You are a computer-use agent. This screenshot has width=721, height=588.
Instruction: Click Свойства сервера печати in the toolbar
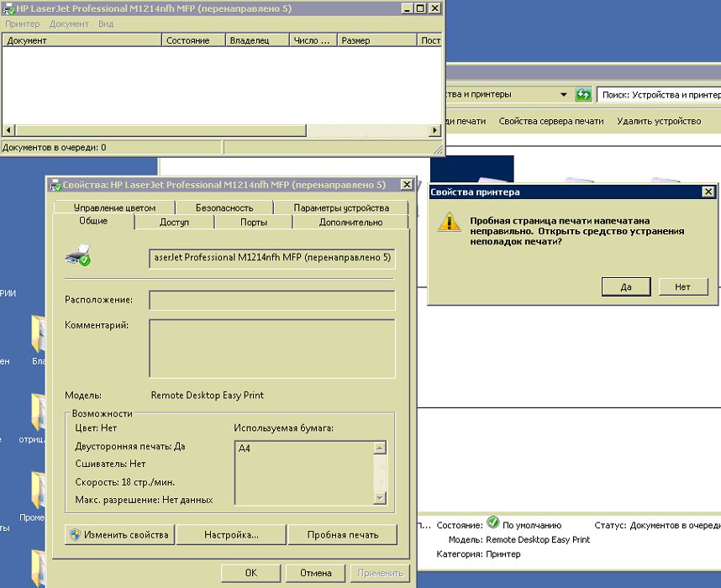pos(551,121)
